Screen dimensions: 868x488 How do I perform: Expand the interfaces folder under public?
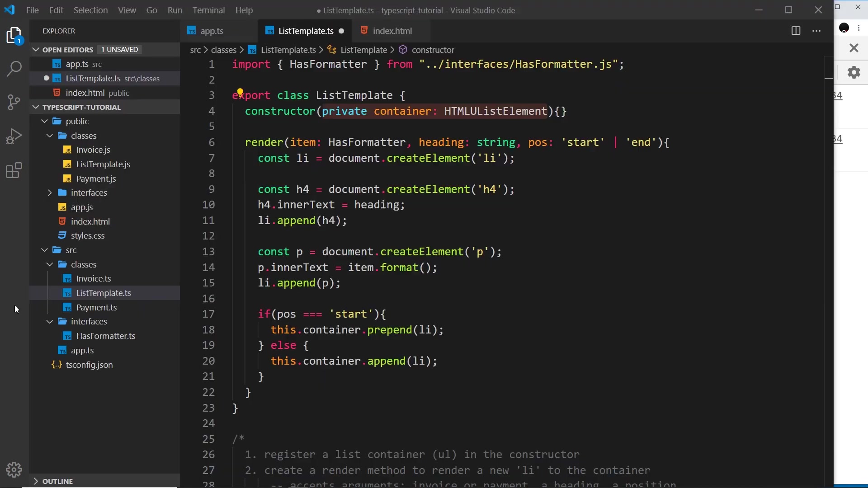50,192
